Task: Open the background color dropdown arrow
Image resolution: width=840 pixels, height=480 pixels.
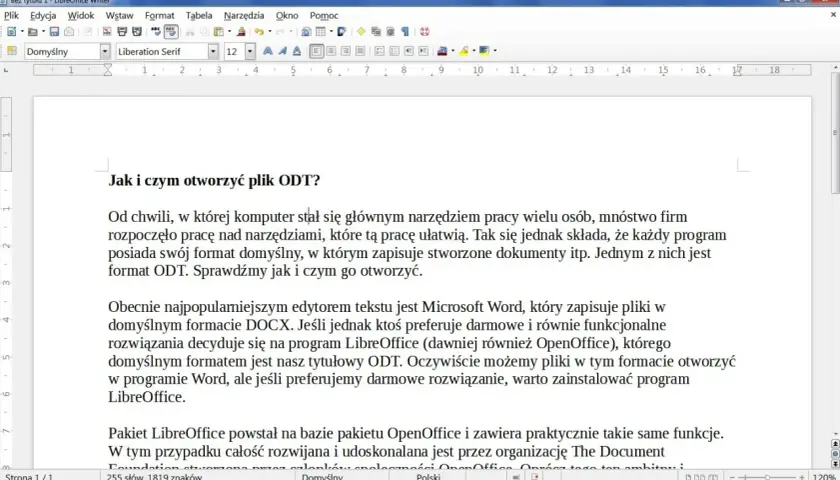Action: [494, 51]
